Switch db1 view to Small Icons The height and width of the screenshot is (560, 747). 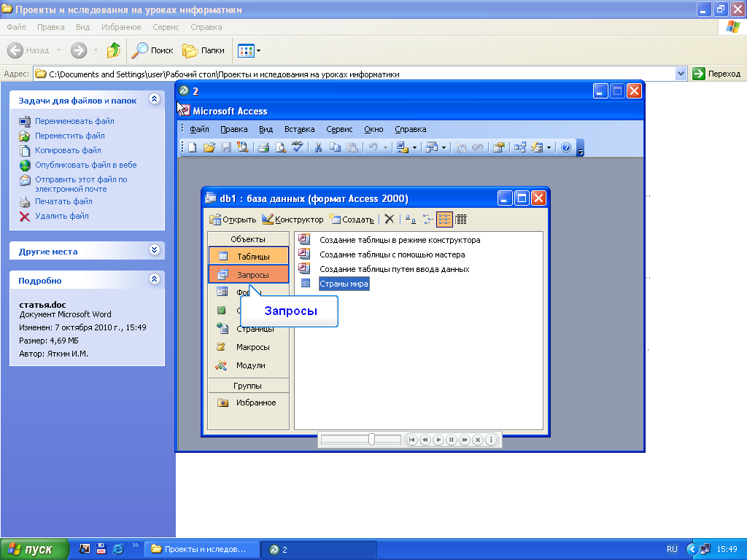(427, 219)
